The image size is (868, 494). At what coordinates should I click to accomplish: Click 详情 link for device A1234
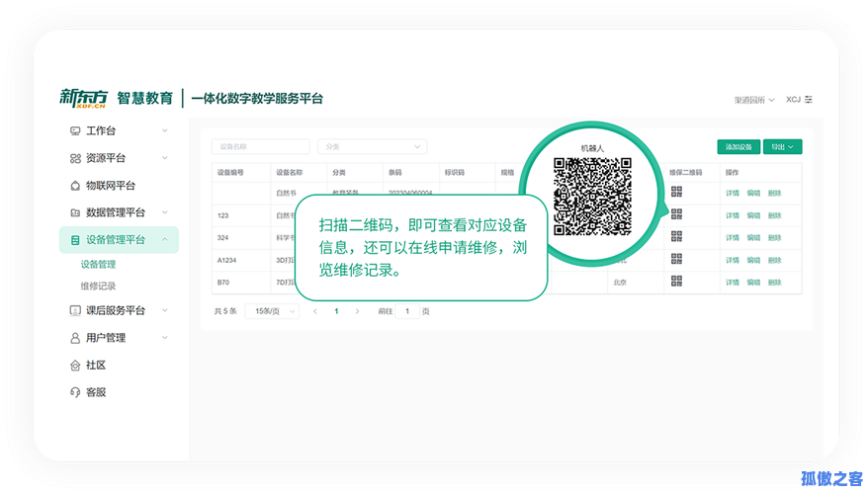pyautogui.click(x=733, y=260)
